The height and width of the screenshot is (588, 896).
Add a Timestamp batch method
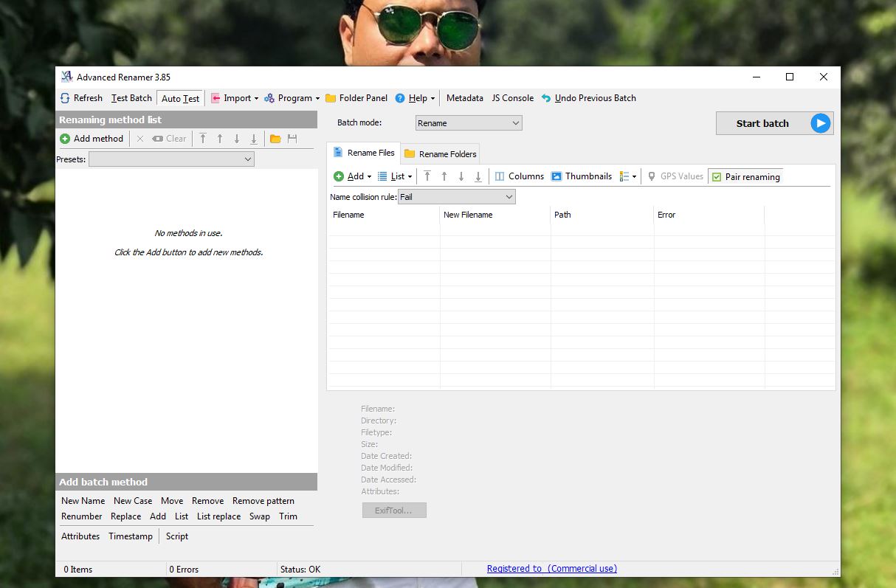pos(131,536)
